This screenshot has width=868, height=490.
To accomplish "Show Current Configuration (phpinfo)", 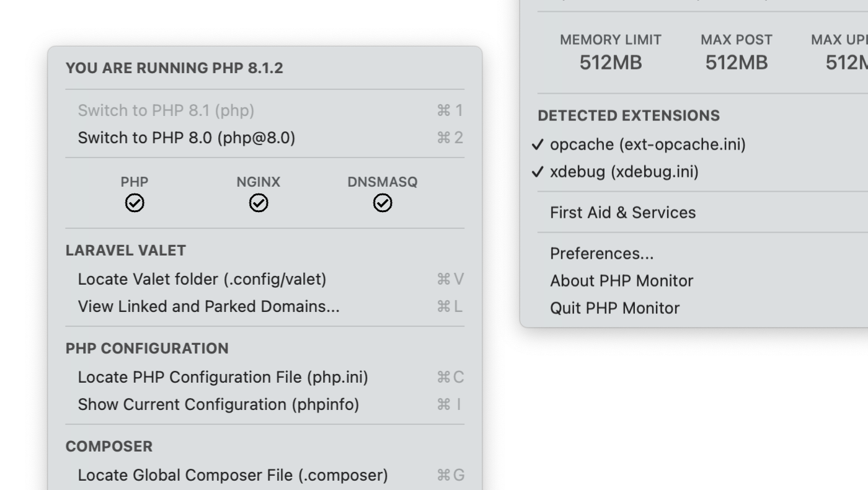I will click(265, 404).
